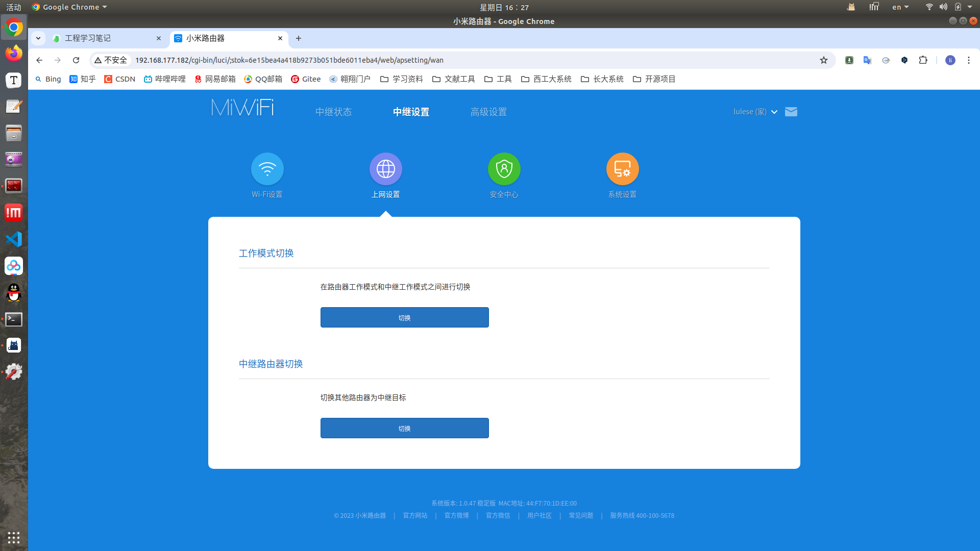The height and width of the screenshot is (551, 980).
Task: Open 系统设置 orange icon
Action: click(622, 169)
